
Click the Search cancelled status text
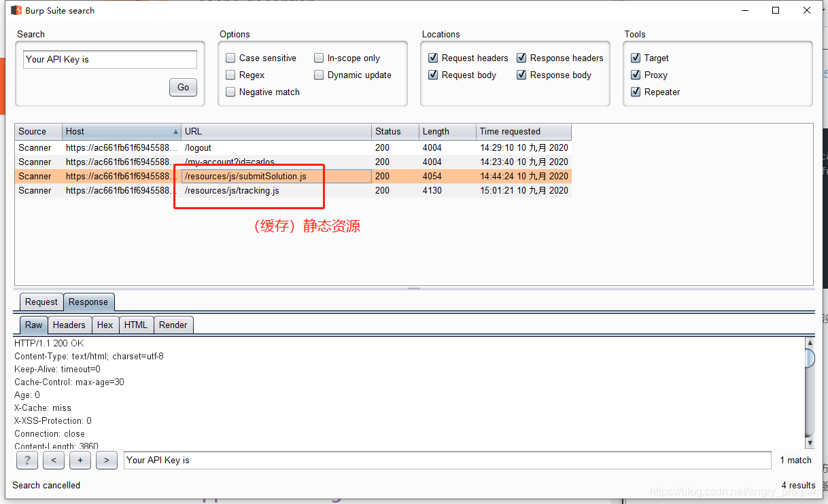point(46,485)
